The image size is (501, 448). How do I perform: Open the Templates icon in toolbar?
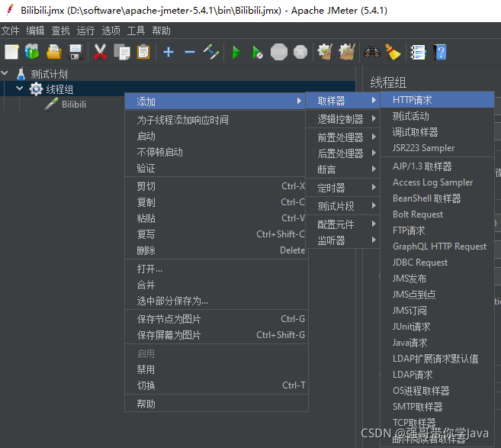32,52
